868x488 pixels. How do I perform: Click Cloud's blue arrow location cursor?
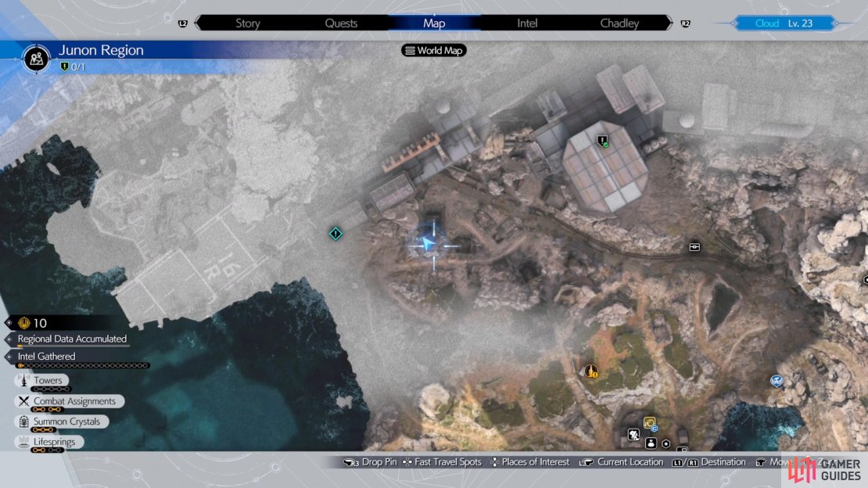point(428,244)
